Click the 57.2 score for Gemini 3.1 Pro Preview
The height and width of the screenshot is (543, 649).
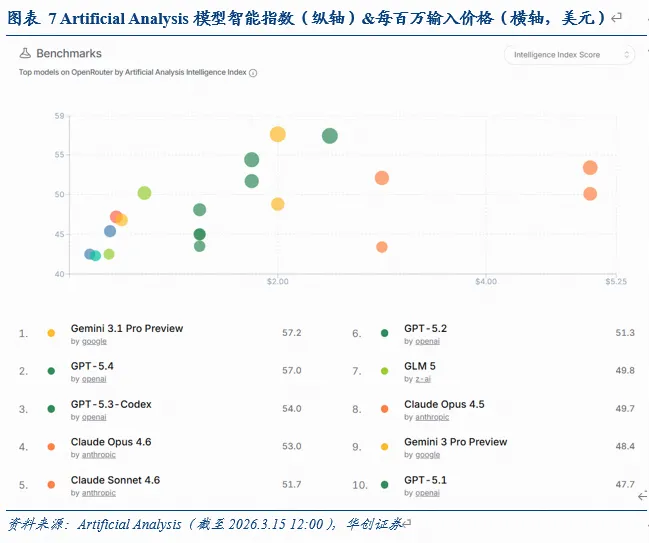[292, 333]
